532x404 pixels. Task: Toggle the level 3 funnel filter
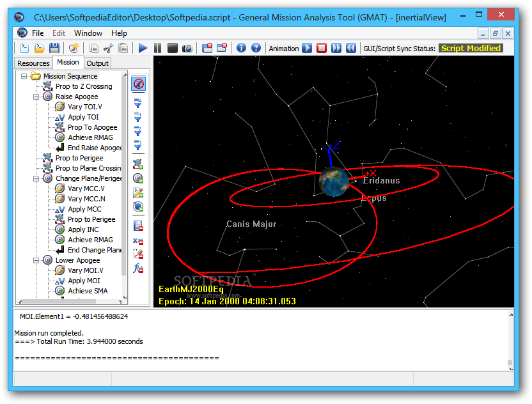(137, 145)
